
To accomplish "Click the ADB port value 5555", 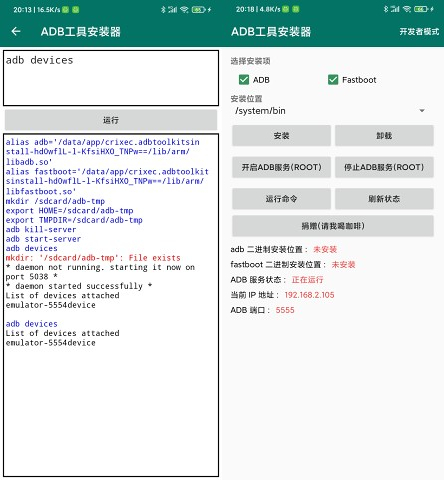I will pos(285,310).
